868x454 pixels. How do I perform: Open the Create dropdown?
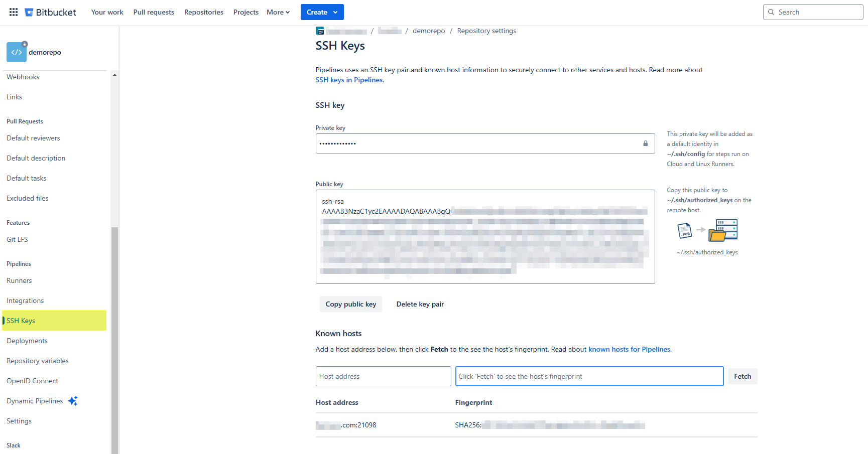[322, 12]
